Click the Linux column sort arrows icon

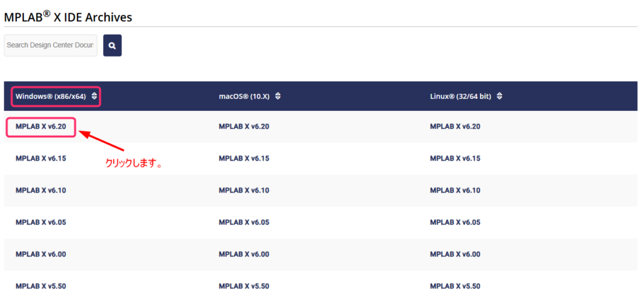[x=499, y=96]
